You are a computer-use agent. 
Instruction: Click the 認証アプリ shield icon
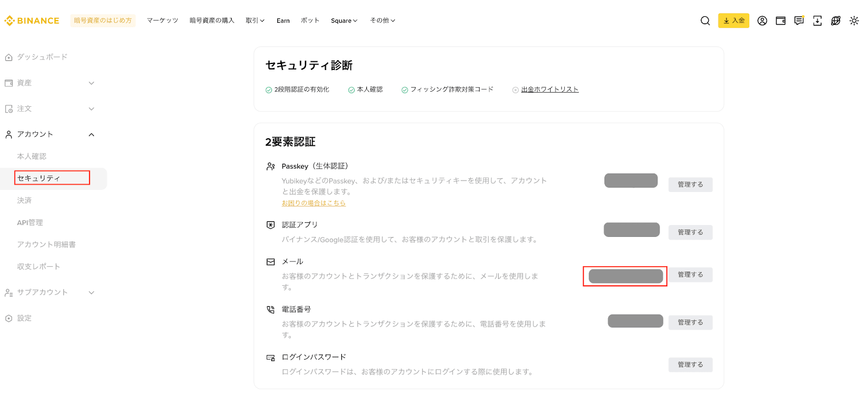pyautogui.click(x=271, y=224)
